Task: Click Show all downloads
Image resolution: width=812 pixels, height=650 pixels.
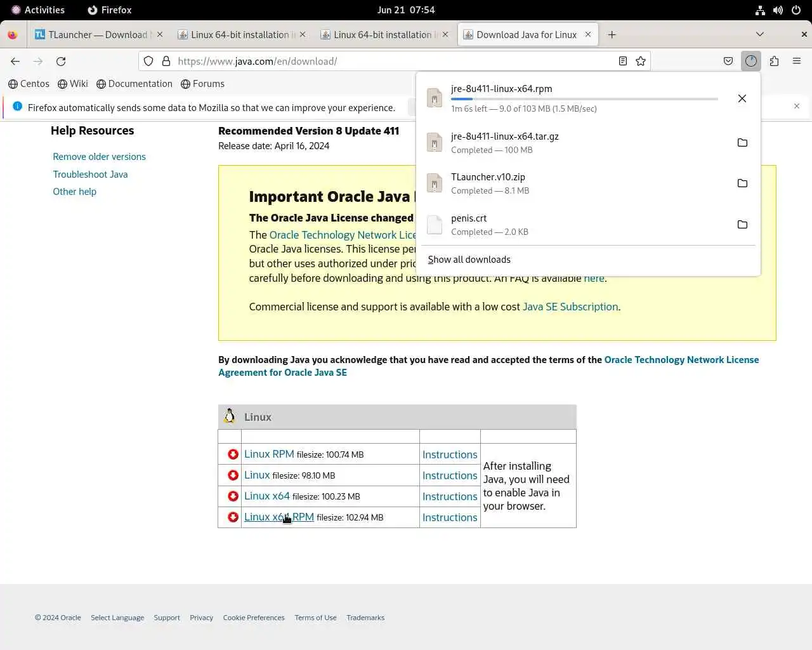Action: pos(469,260)
